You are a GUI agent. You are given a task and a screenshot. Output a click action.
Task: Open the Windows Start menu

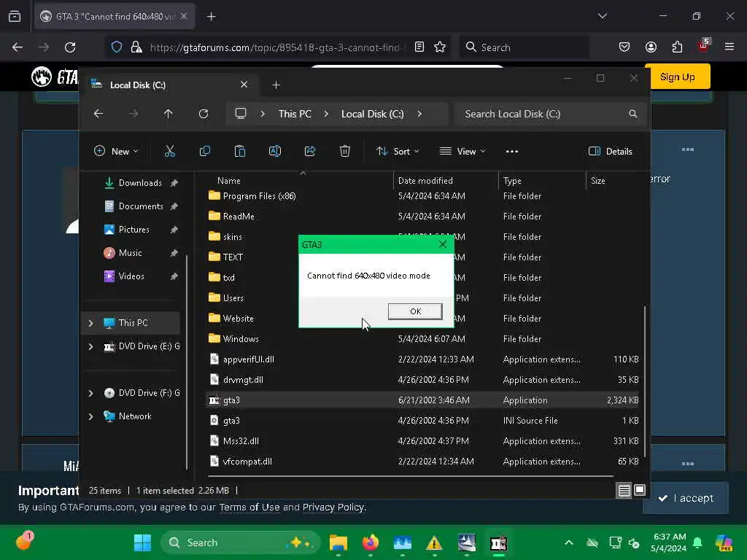tap(142, 542)
